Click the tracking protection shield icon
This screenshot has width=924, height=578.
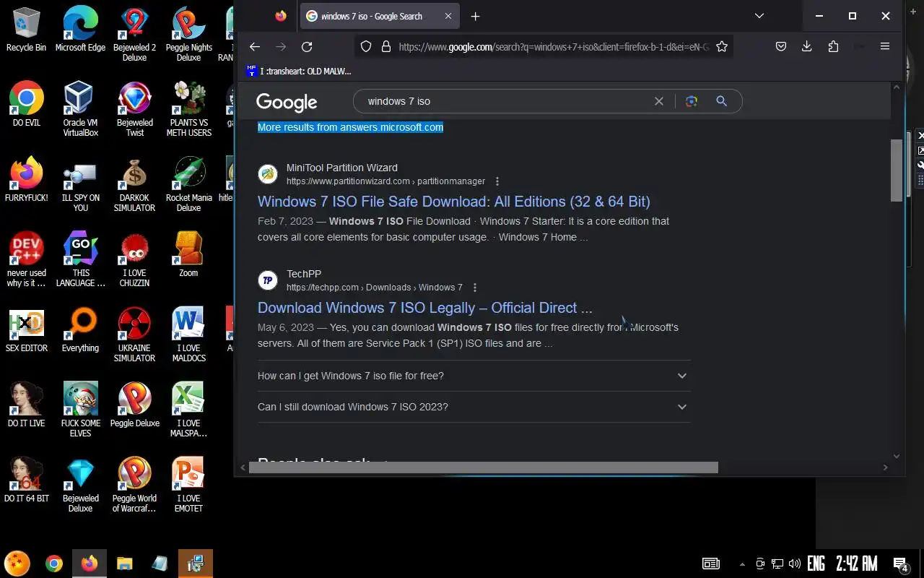coord(366,47)
